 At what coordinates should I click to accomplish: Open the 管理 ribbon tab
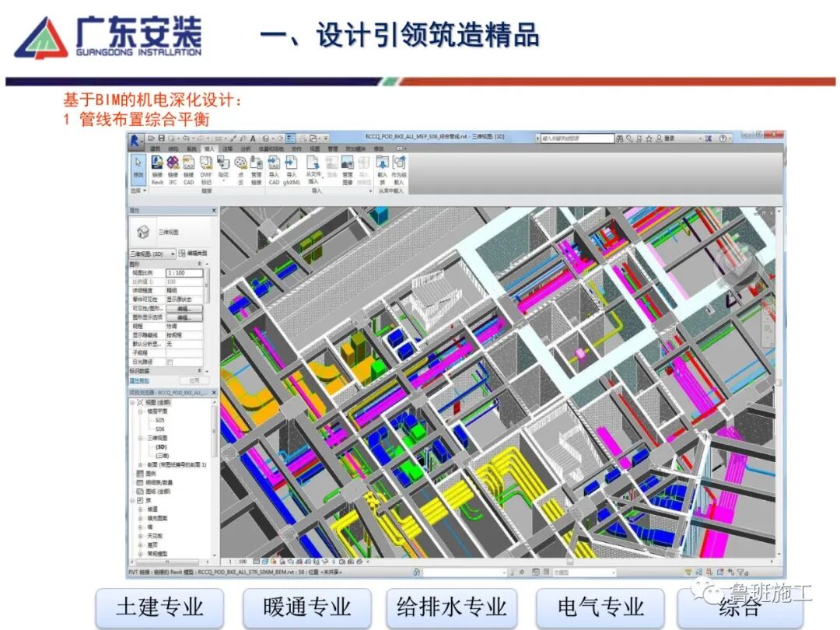point(333,149)
